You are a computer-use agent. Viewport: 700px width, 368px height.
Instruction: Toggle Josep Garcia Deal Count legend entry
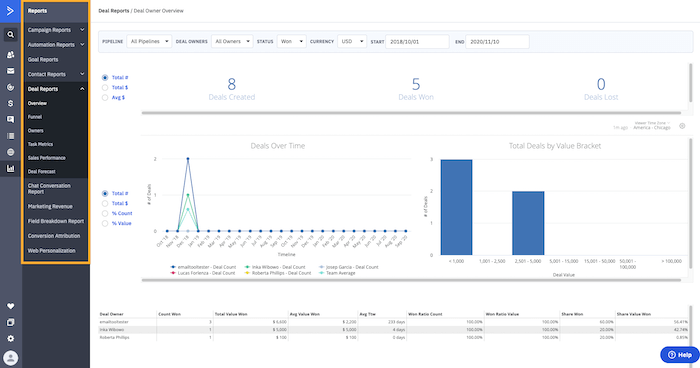pyautogui.click(x=349, y=267)
